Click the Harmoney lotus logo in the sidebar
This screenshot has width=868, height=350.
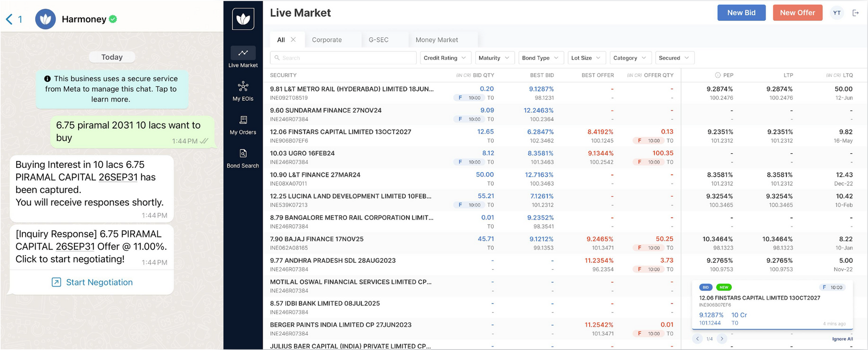(x=243, y=19)
